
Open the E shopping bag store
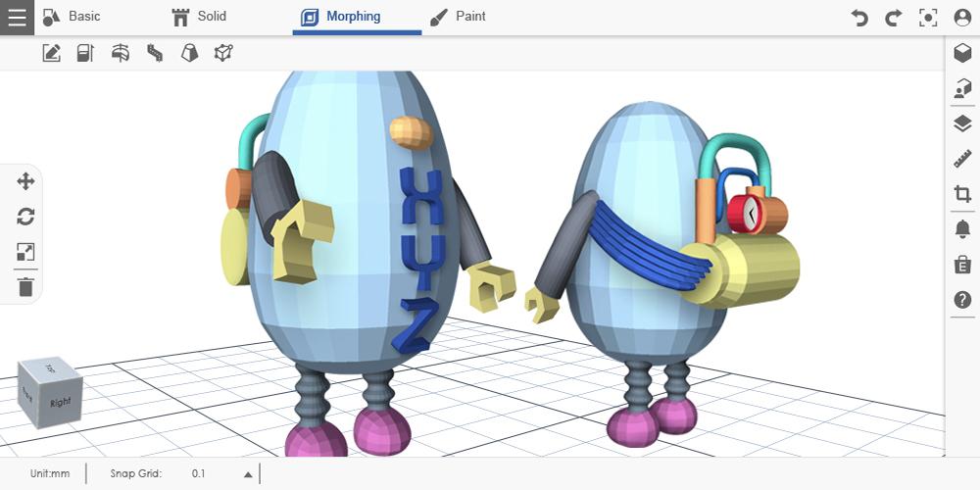tap(962, 265)
